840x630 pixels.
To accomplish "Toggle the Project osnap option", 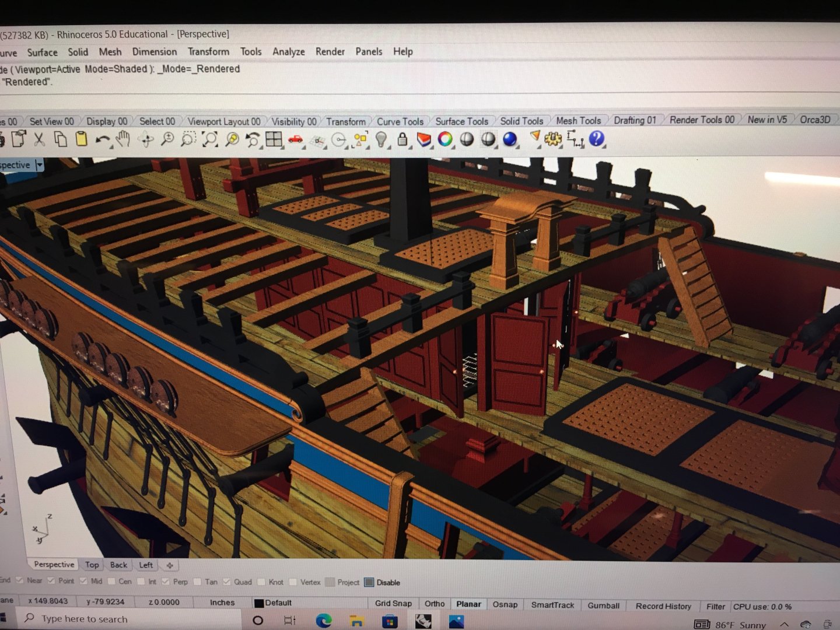I will click(342, 582).
